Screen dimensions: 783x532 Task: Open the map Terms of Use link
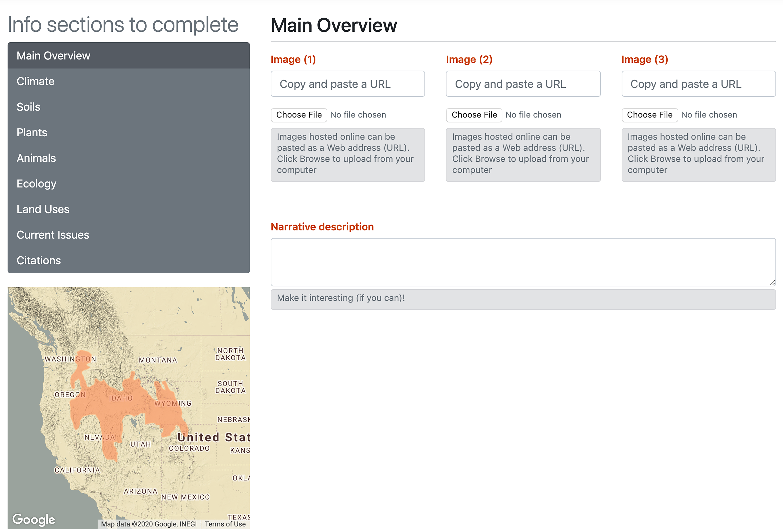(225, 524)
